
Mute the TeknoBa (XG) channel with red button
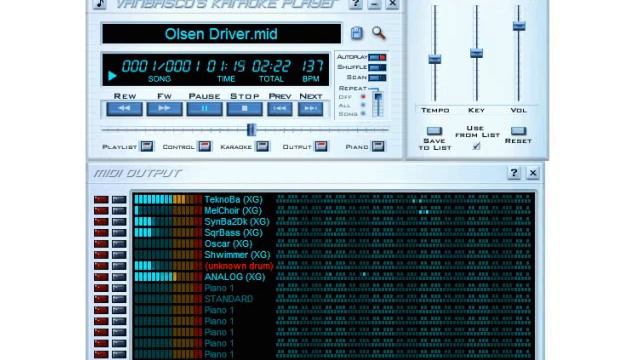[x=101, y=200]
